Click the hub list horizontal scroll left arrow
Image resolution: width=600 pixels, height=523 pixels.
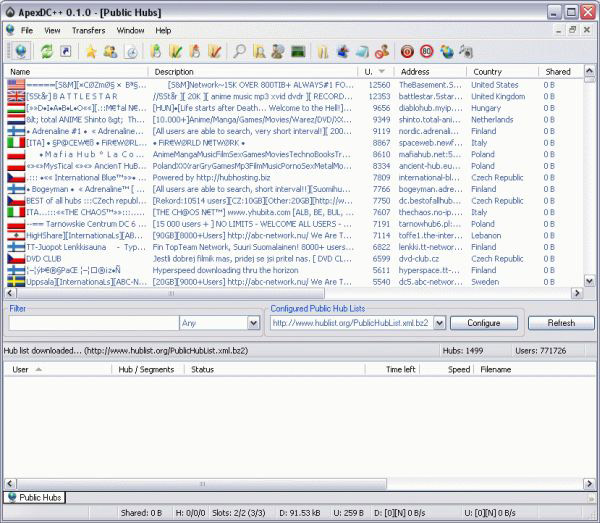pyautogui.click(x=10, y=293)
